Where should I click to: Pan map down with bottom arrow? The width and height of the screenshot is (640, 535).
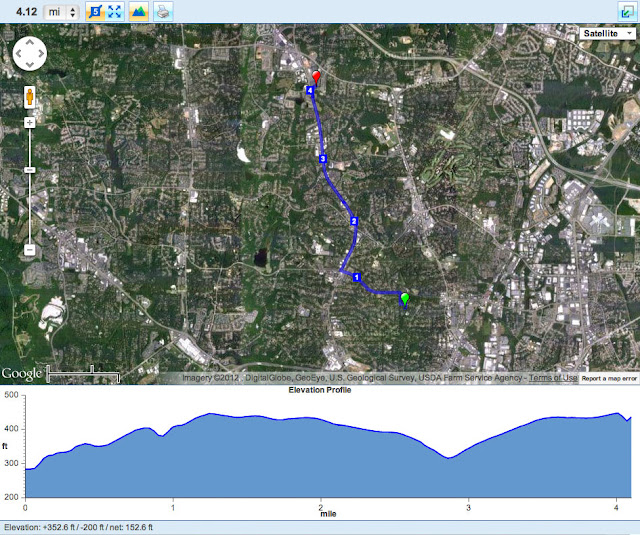(30, 65)
